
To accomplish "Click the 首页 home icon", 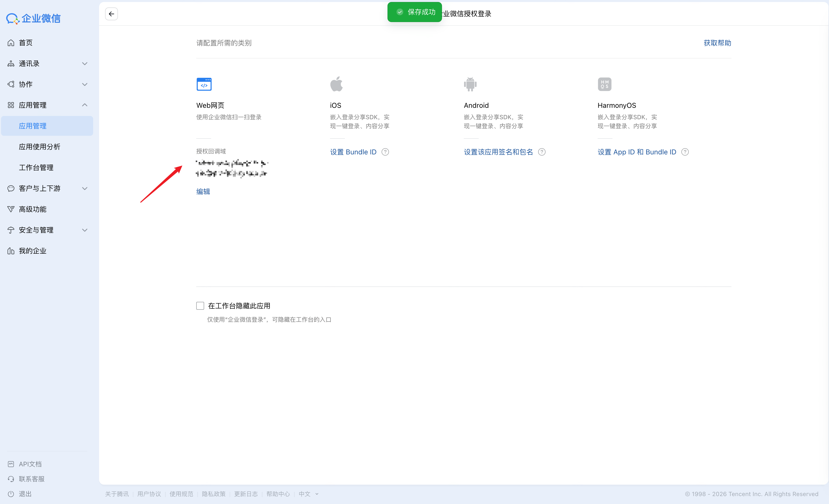I will pyautogui.click(x=11, y=43).
